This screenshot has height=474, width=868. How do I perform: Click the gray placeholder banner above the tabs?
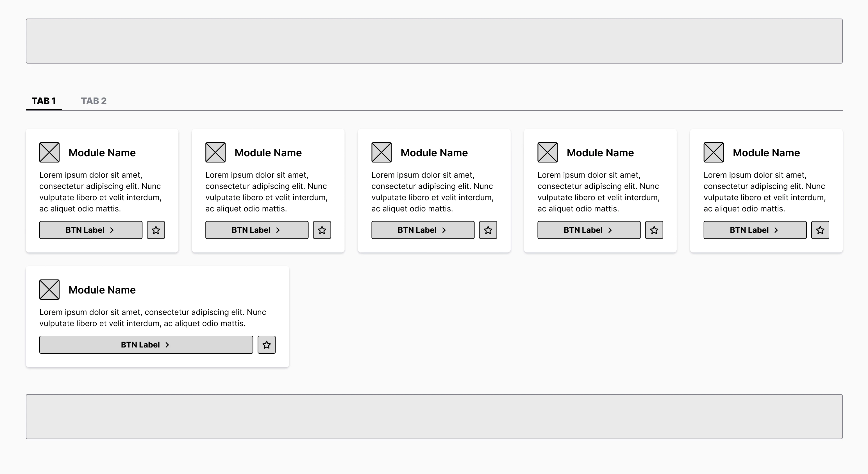434,41
